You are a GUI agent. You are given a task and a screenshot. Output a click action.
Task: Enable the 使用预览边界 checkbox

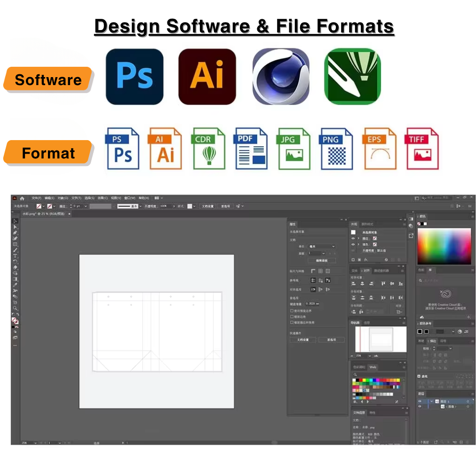point(292,311)
